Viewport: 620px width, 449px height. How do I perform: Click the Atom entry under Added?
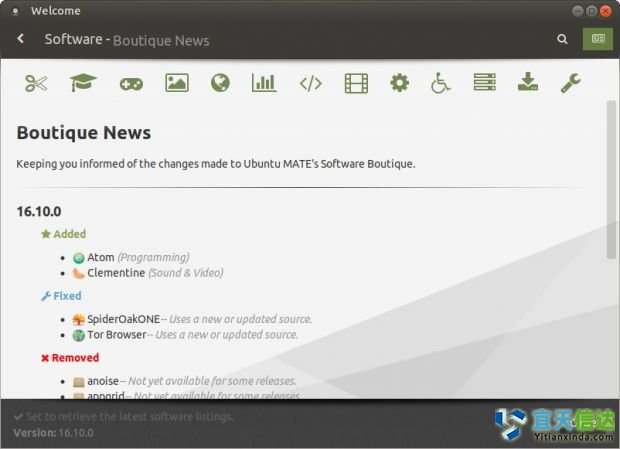point(101,257)
